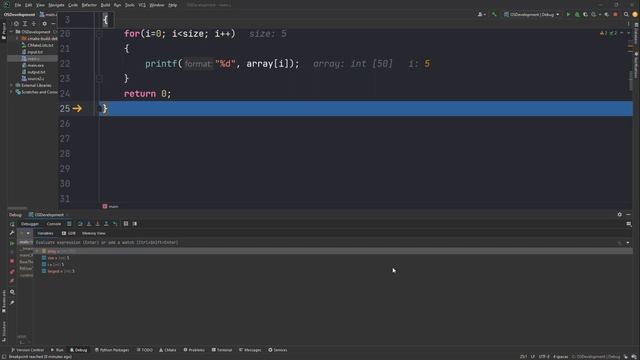Open Version Control tool window
The image size is (640, 360).
point(27,350)
